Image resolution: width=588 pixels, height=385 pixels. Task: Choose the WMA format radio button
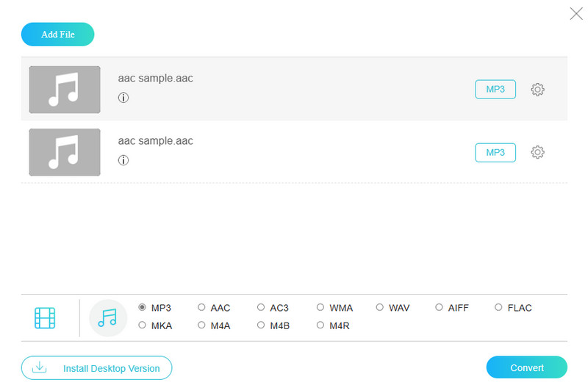coord(320,308)
